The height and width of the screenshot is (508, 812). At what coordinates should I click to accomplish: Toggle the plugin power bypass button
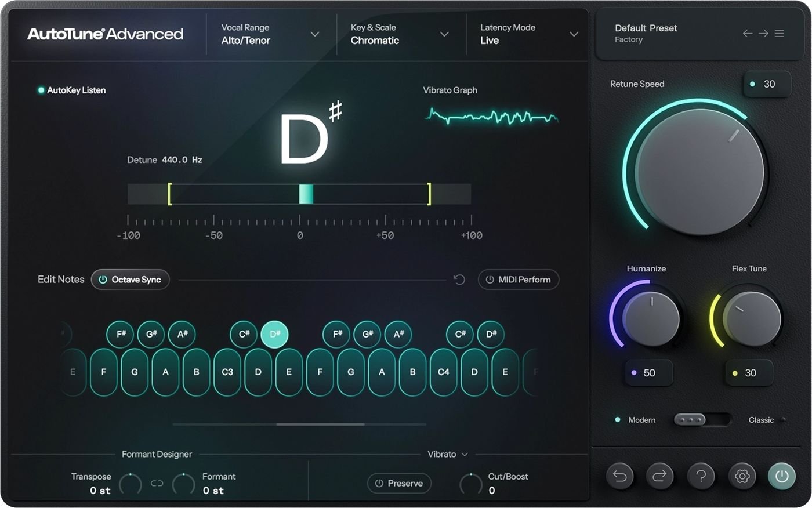(782, 476)
